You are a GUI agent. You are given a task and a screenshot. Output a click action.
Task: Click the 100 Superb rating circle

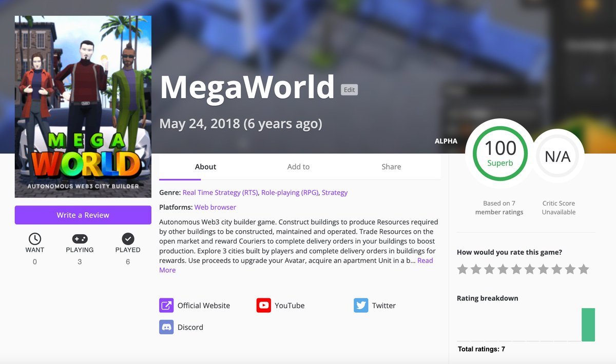[x=499, y=154]
